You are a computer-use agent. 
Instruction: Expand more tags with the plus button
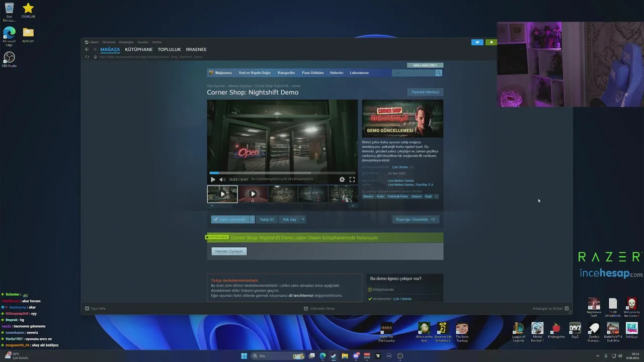pos(436,197)
